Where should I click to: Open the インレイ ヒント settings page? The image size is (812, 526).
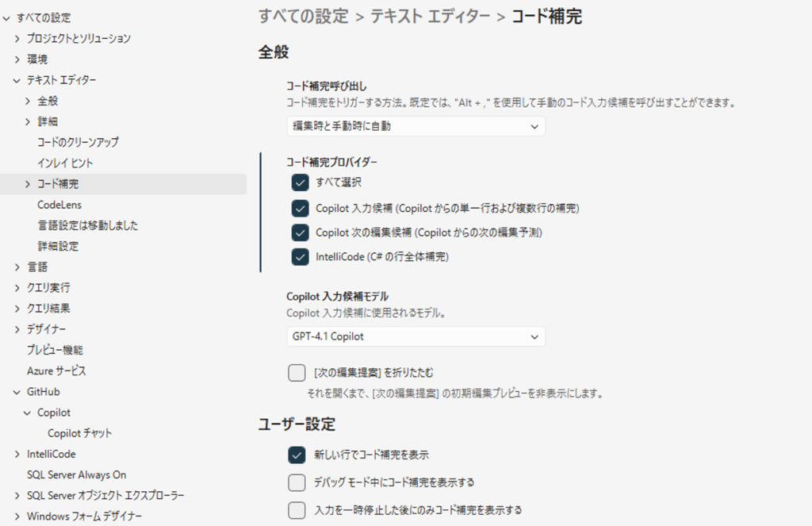pyautogui.click(x=65, y=163)
